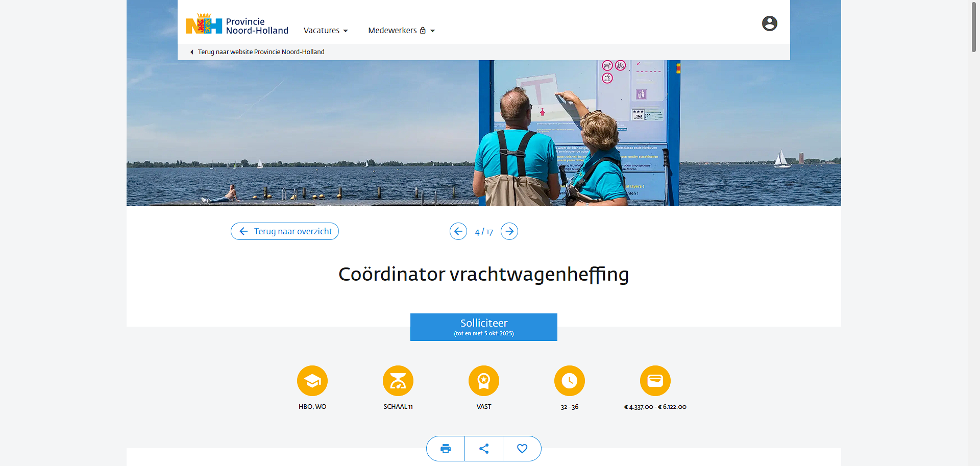This screenshot has height=466, width=980.
Task: Click the user account profile icon
Action: (769, 23)
